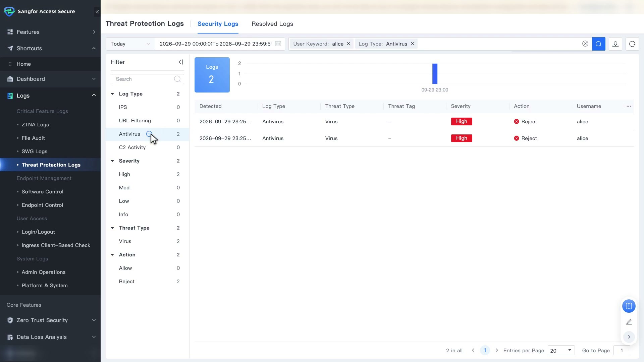Click the Sangfor Access Secure logo
The height and width of the screenshot is (362, 644).
9,11
